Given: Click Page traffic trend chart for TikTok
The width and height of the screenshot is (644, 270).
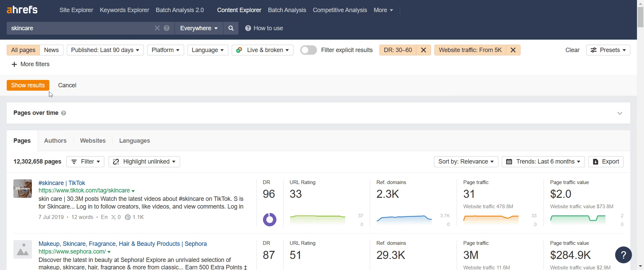Looking at the screenshot, I should [x=491, y=220].
